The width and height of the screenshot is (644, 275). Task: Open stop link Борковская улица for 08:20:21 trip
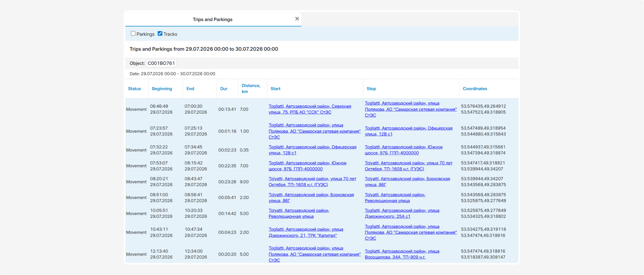(407, 182)
